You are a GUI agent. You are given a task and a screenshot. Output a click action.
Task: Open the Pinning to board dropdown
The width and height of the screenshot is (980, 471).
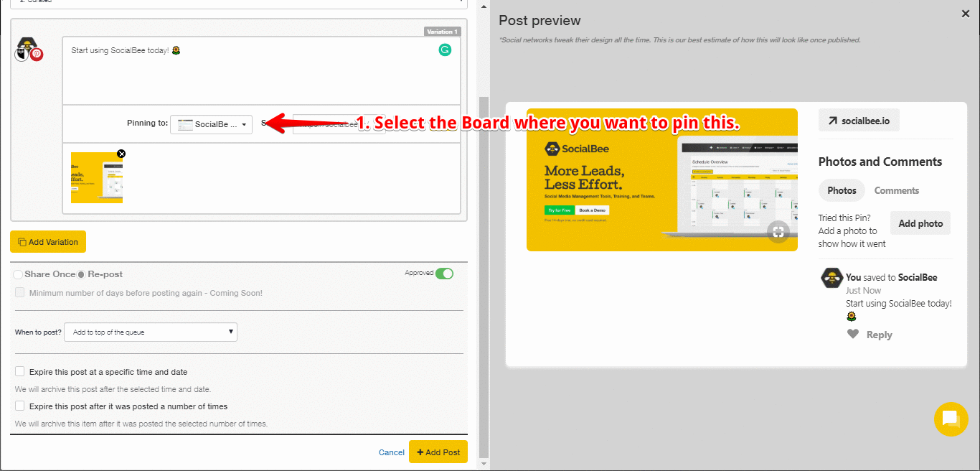click(x=211, y=123)
